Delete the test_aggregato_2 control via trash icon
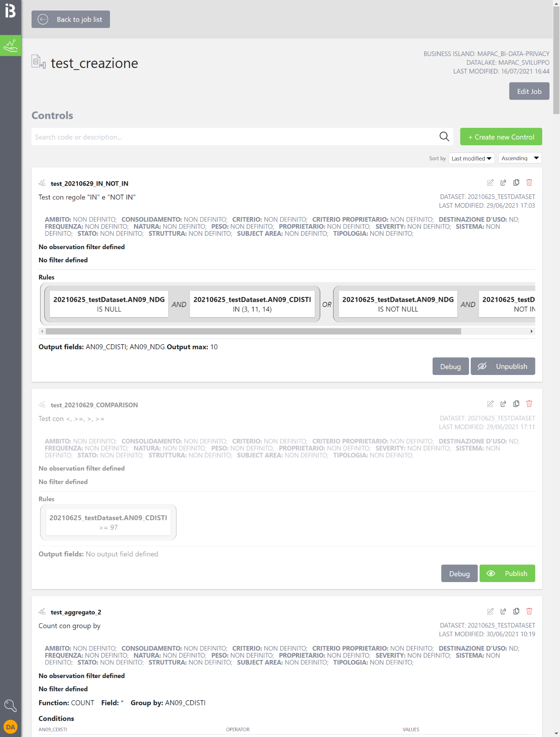Image resolution: width=560 pixels, height=737 pixels. click(529, 611)
